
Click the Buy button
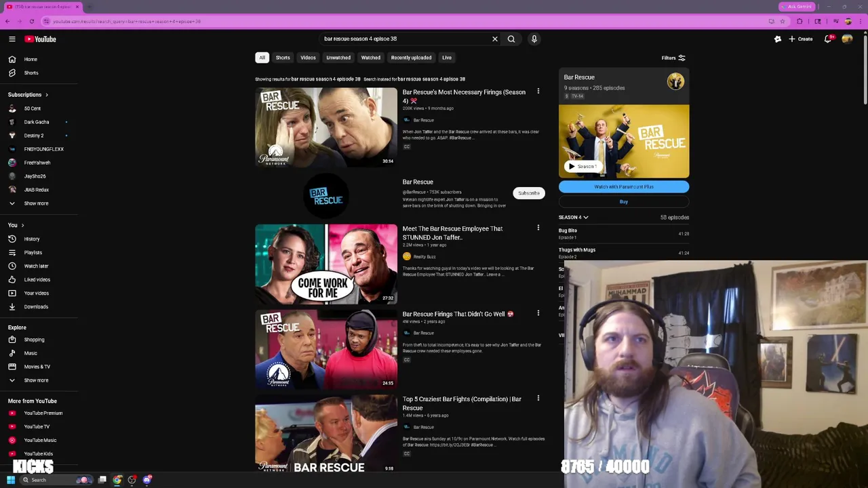point(624,202)
